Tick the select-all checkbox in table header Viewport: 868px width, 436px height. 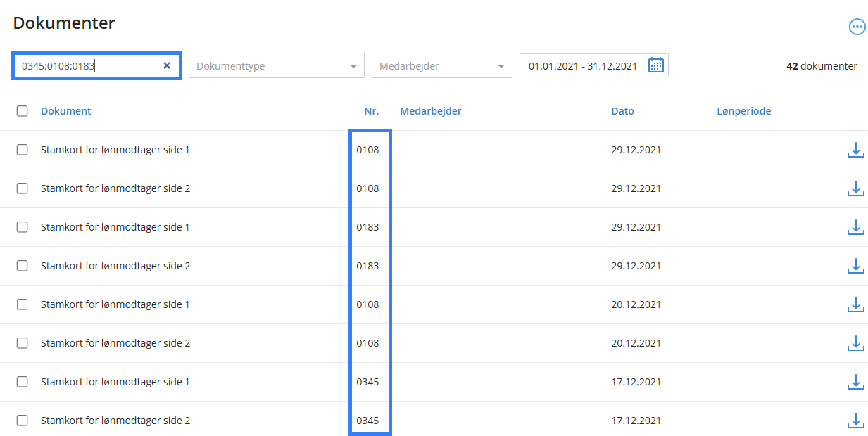(23, 111)
